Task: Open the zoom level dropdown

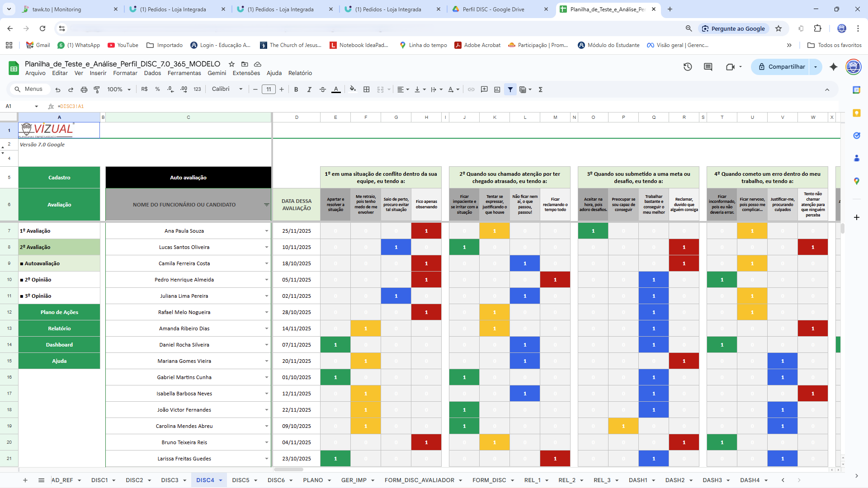Action: tap(118, 89)
